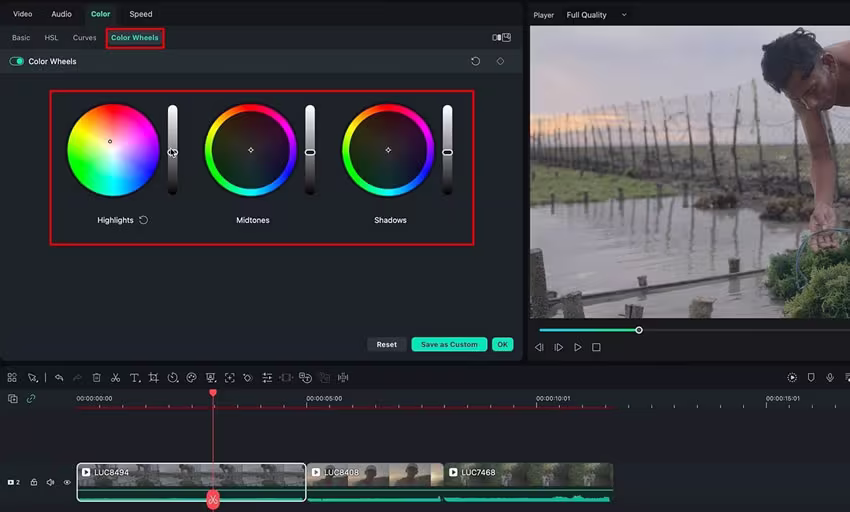Switch to the Audio tab
The image size is (850, 512).
click(x=61, y=14)
